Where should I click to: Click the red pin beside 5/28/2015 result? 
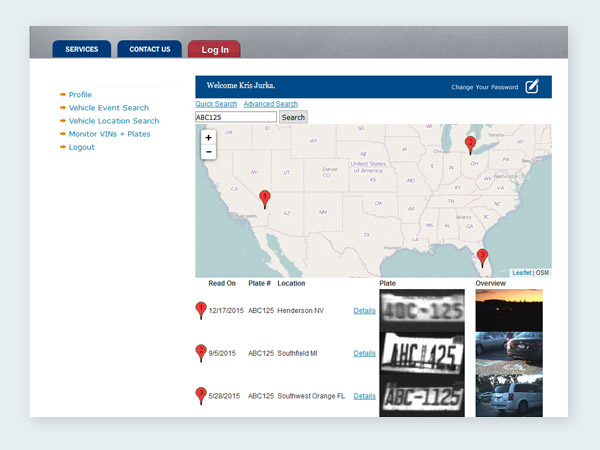(x=201, y=396)
